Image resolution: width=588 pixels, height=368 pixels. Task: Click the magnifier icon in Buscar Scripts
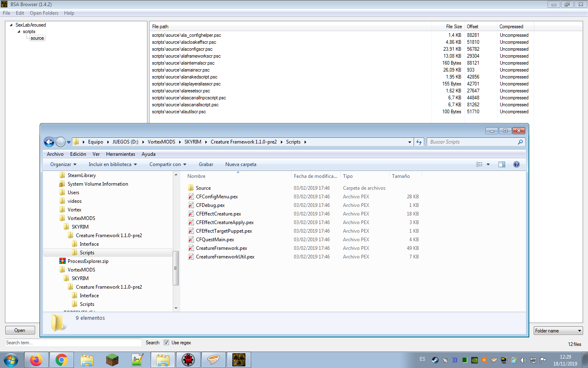(520, 142)
